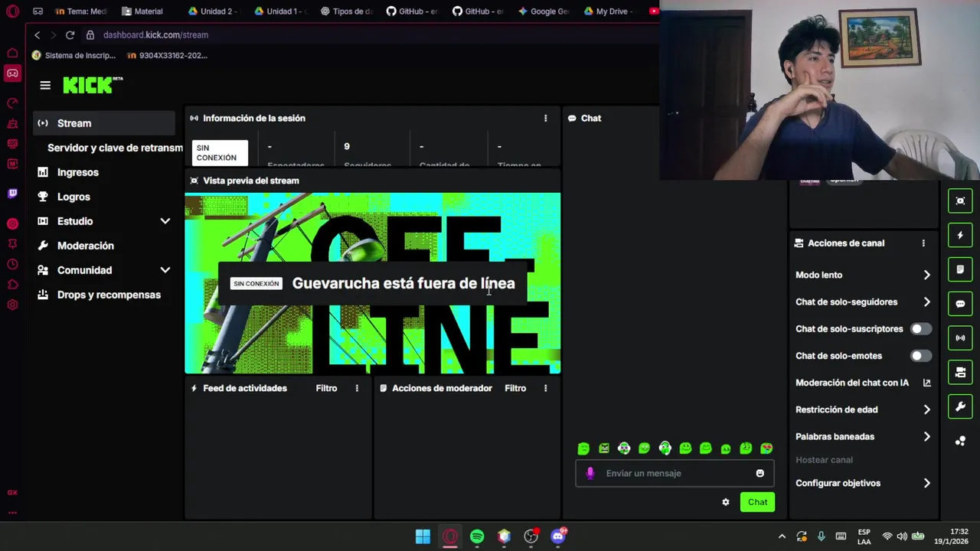
Task: Open chat settings gear icon
Action: 726,502
